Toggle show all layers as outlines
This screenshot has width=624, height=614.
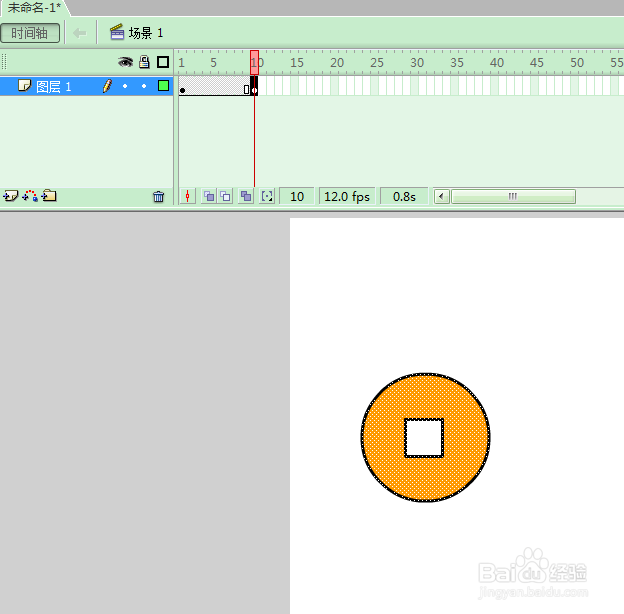(163, 62)
